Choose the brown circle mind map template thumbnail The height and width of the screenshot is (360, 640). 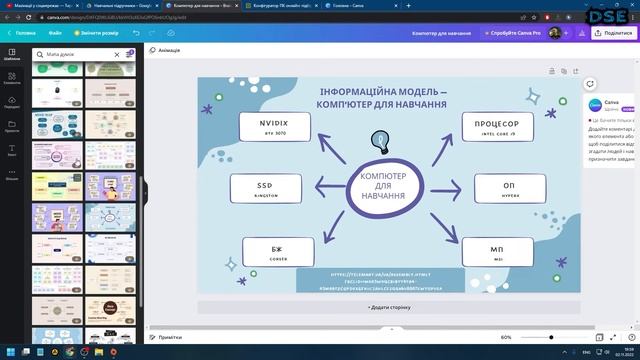coord(110,311)
